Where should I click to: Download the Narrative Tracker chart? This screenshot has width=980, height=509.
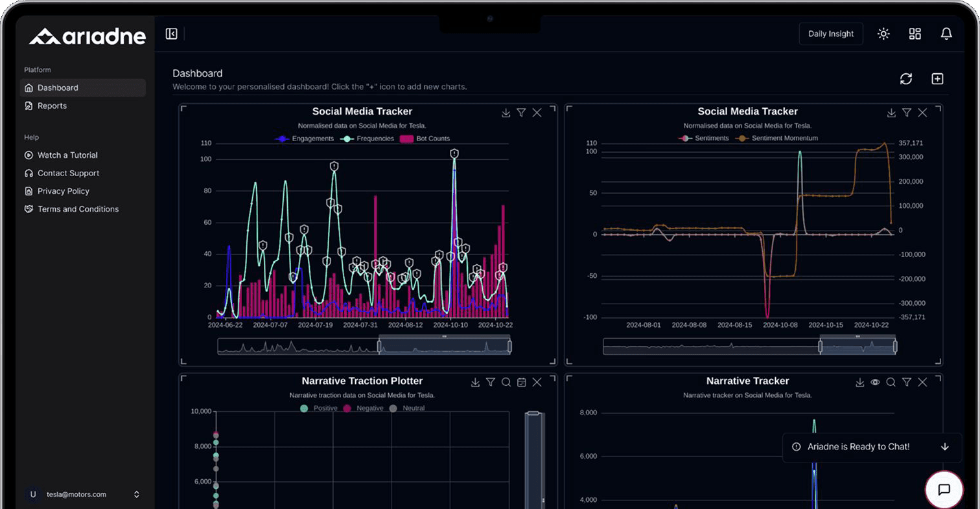coord(860,383)
